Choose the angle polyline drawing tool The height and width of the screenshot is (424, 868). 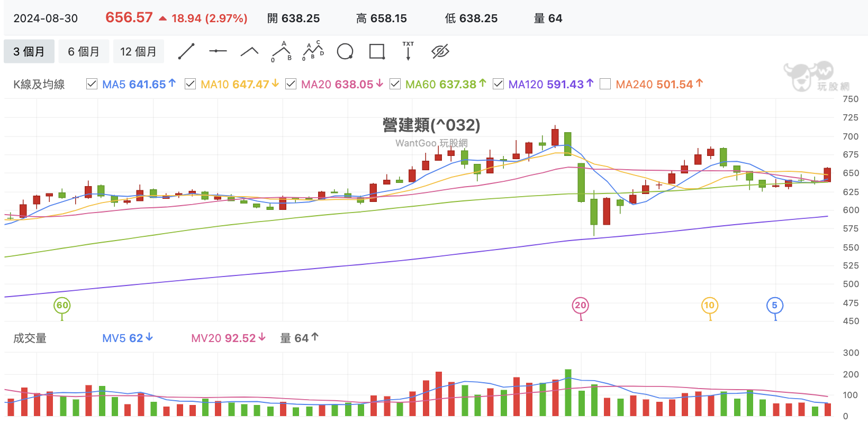(250, 51)
